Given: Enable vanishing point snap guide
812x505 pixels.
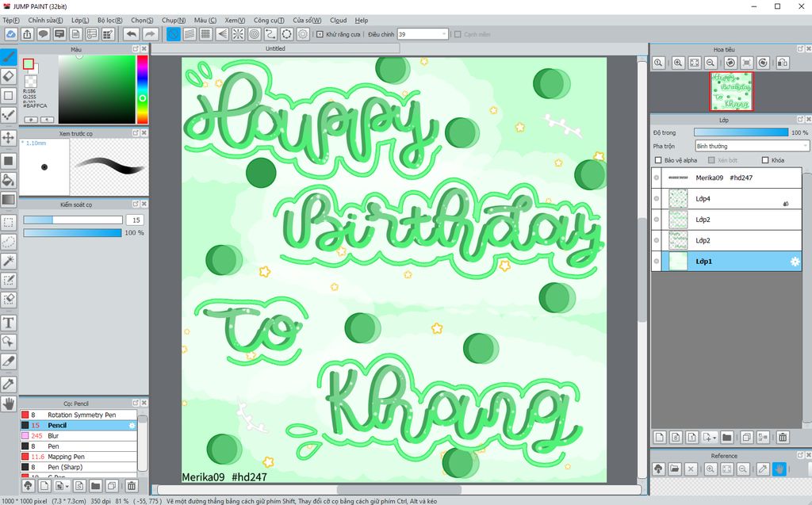Looking at the screenshot, I should tap(222, 34).
